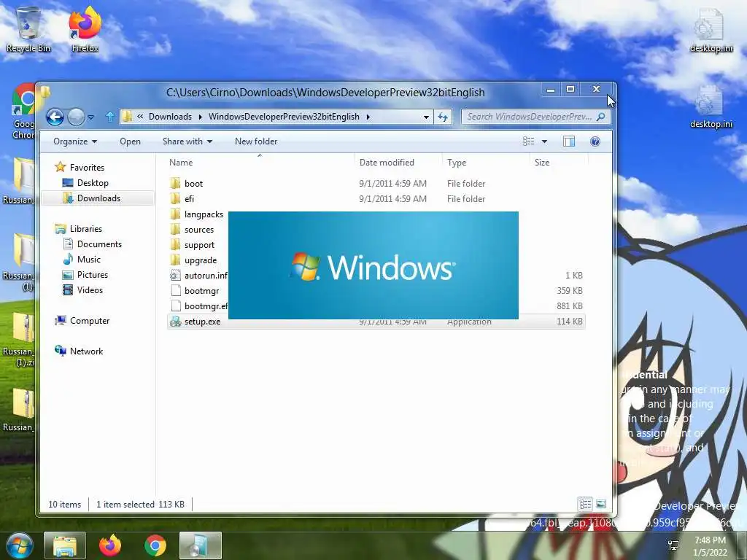Click the setup program taskbar button
The image size is (747, 560).
[201, 545]
